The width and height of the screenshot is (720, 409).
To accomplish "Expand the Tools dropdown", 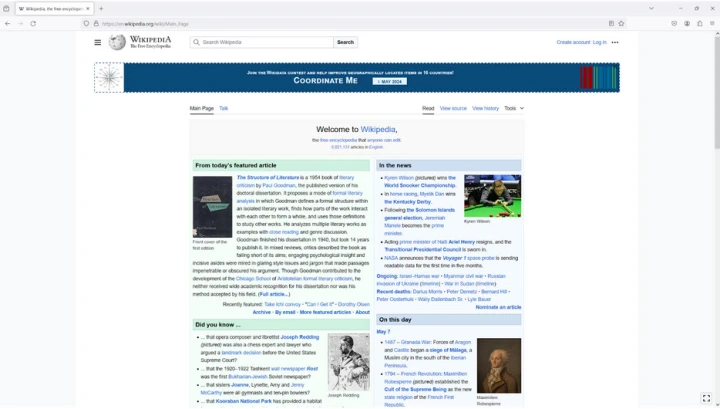I will [514, 108].
